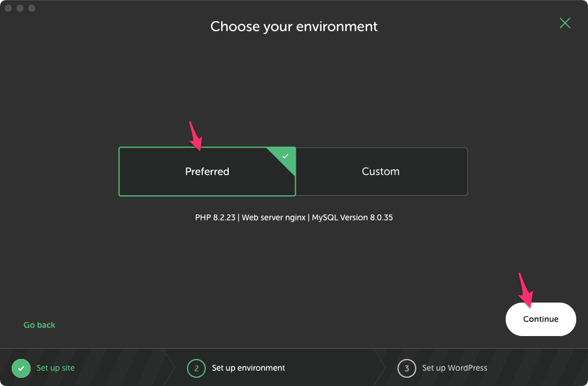Screen dimensions: 588x386
Task: Open the Set up site step label
Action: coord(55,368)
